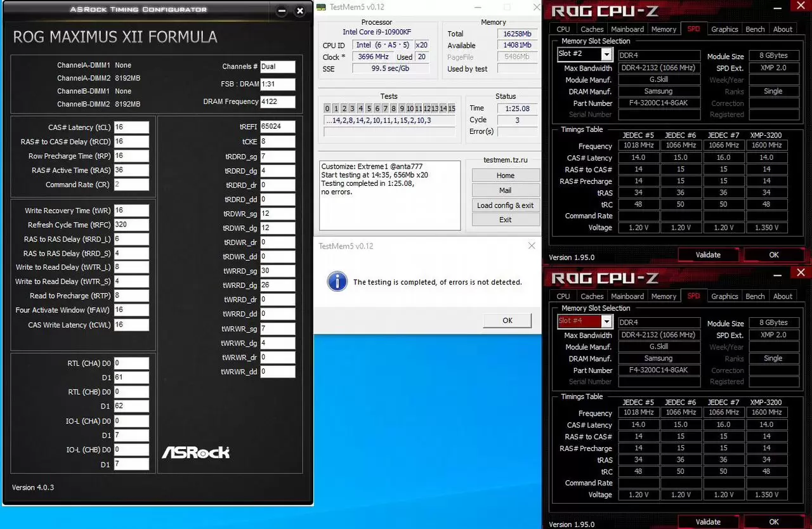Viewport: 812px width, 529px height.
Task: Click Validate in the Slot #2 CPU-Z window
Action: click(708, 255)
